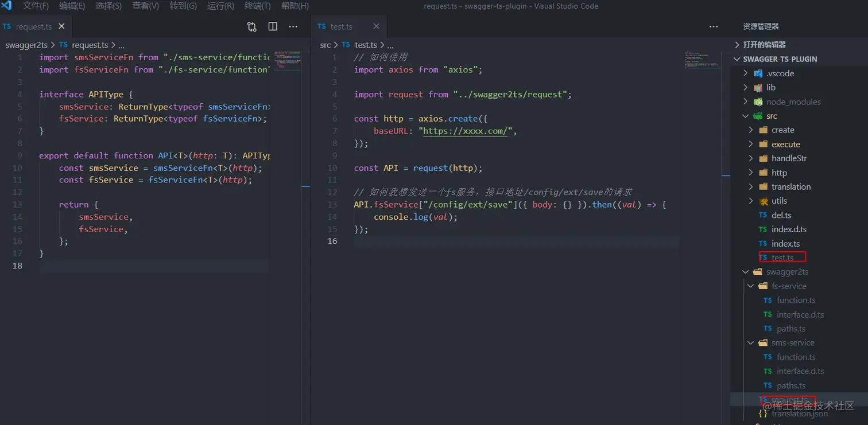The image size is (868, 425).
Task: Switch to the request.ts editor tab
Action: (x=33, y=26)
